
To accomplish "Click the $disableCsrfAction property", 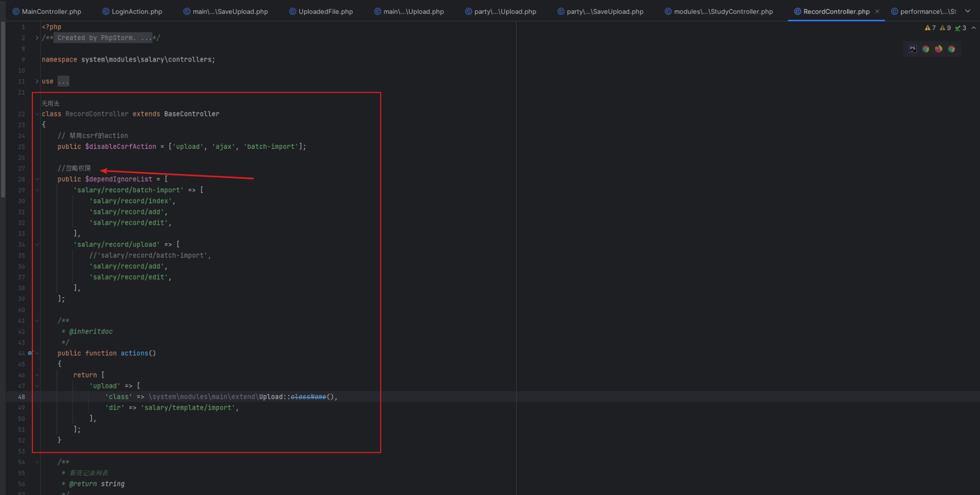I will [x=121, y=147].
